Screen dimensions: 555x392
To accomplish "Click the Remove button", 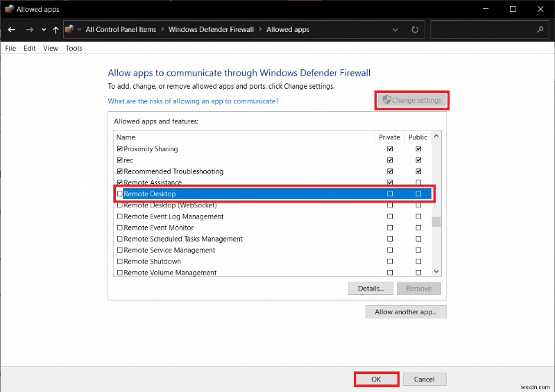I will (419, 289).
